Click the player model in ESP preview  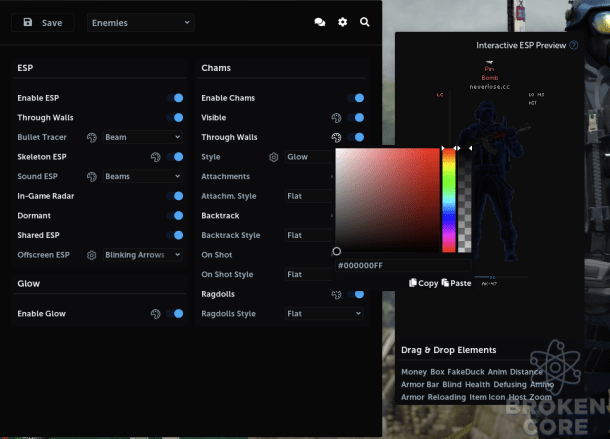coord(492,179)
